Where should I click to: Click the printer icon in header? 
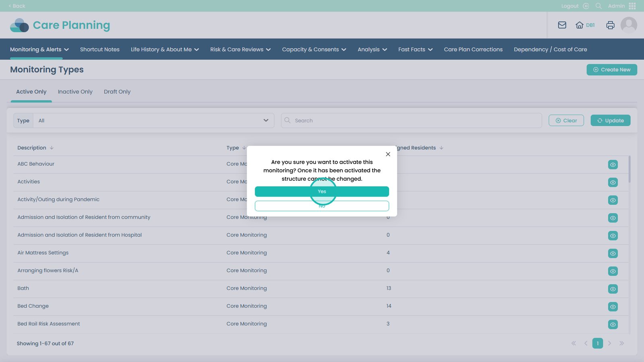[x=610, y=25]
